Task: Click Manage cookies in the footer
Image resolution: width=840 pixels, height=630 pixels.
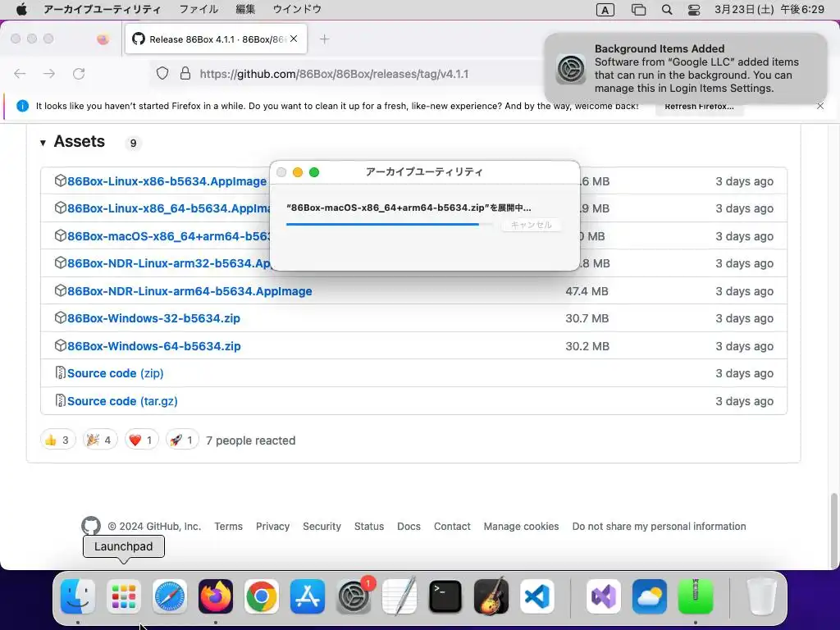Action: pyautogui.click(x=521, y=526)
